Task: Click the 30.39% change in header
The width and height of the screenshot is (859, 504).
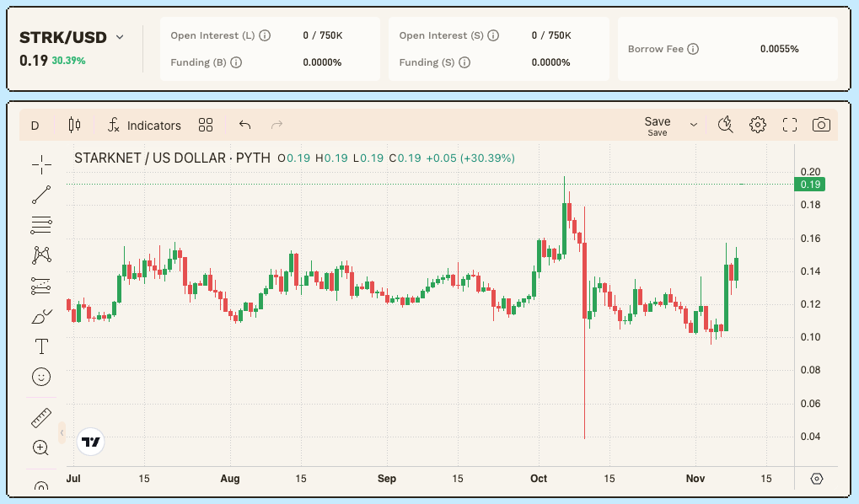Action: coord(68,61)
